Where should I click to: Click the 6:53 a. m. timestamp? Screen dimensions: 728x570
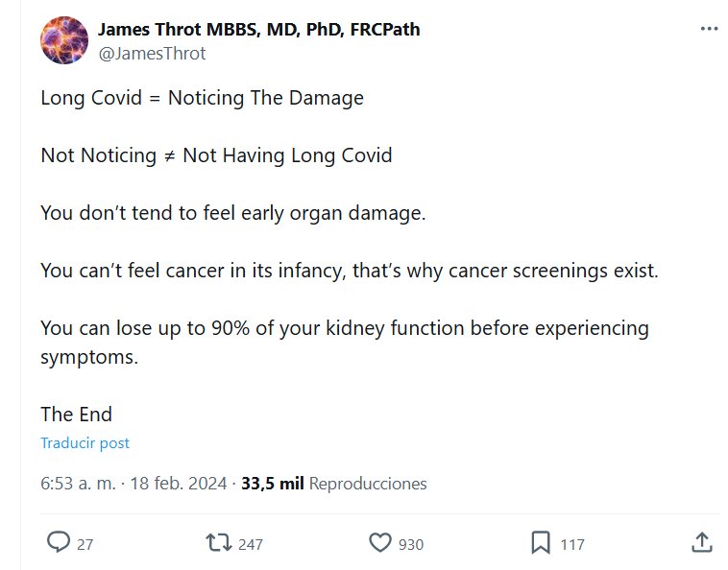(x=77, y=484)
